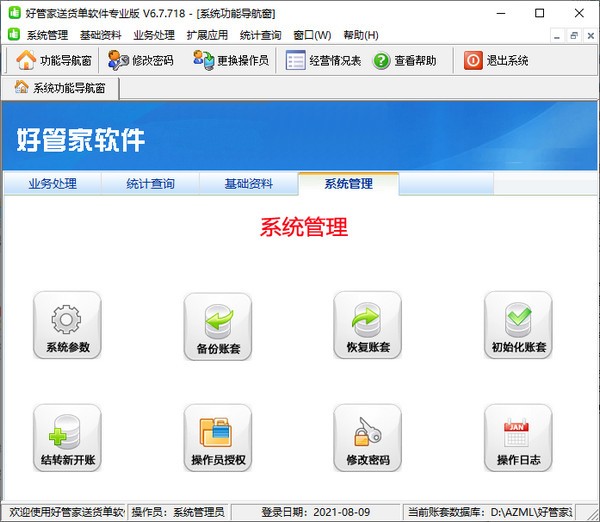Click the 登录日期 2021-08-09 status entry
Screen dimensions: 600x522
316,512
